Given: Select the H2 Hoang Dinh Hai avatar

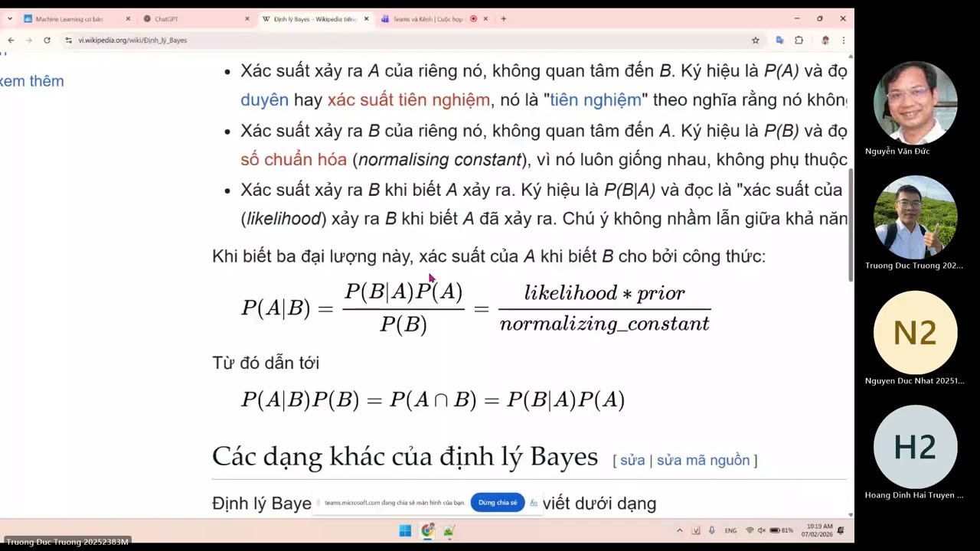Looking at the screenshot, I should tap(915, 447).
